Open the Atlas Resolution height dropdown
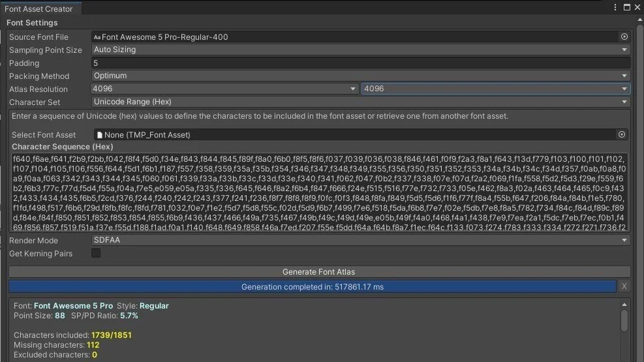Viewport: 644px width, 362px height. click(x=496, y=89)
